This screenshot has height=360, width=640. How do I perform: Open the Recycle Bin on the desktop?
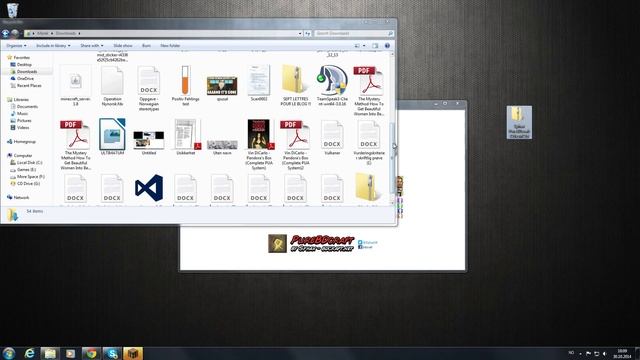[x=13, y=10]
